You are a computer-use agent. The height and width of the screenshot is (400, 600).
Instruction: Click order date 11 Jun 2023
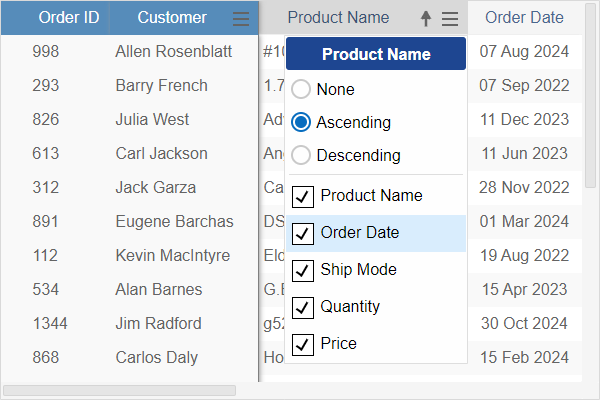click(524, 153)
